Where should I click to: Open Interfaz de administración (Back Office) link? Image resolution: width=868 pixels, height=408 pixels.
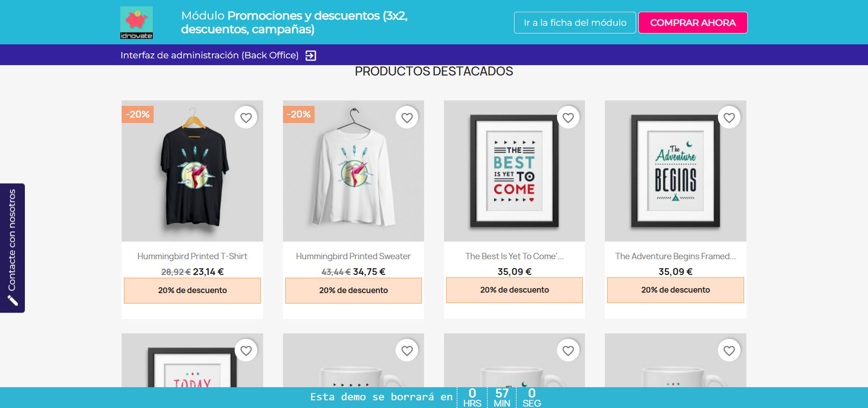(209, 55)
